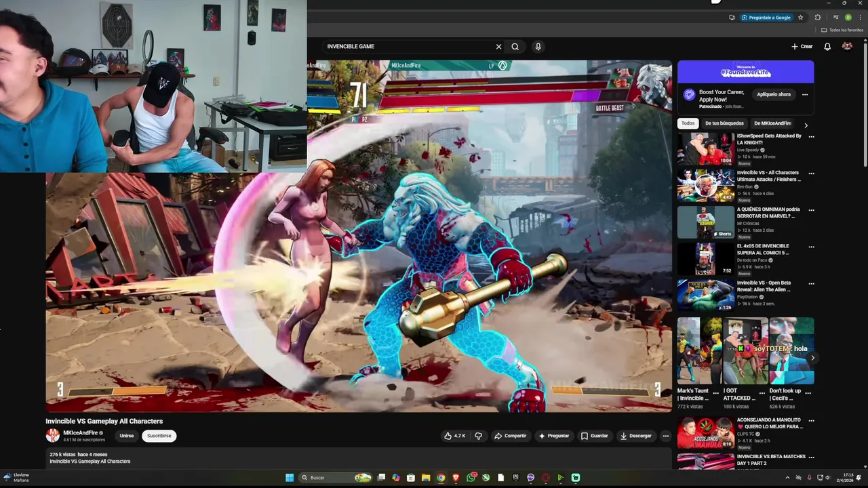Click Compartir to share video
Image resolution: width=868 pixels, height=488 pixels.
510,436
